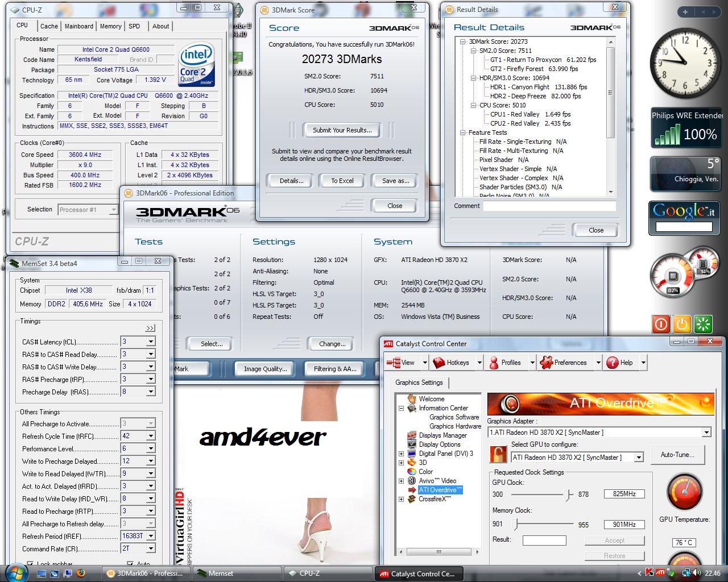Viewport: 728px width, 582px height.
Task: Click the Image Quality button in 3DMark06
Action: (265, 369)
